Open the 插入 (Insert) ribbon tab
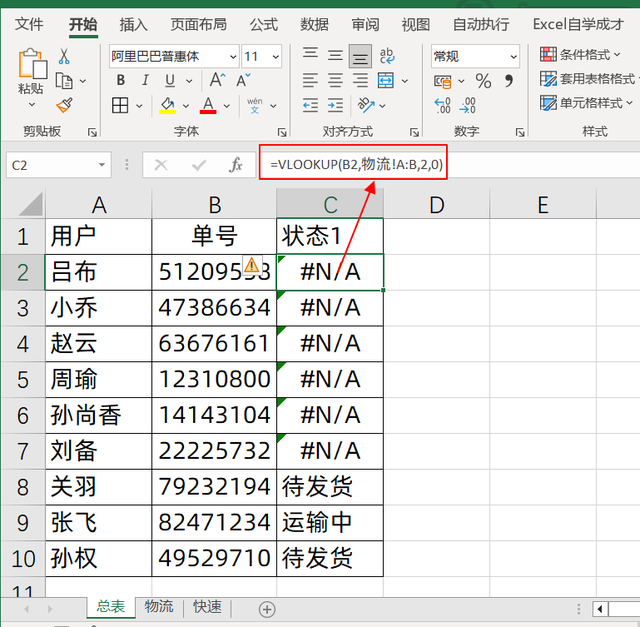The image size is (640, 627). click(x=133, y=24)
